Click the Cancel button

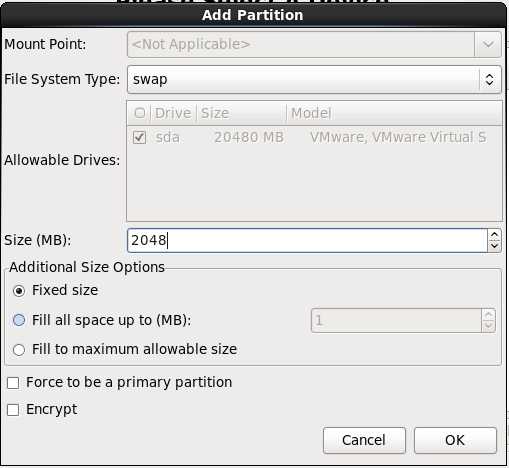(x=364, y=440)
